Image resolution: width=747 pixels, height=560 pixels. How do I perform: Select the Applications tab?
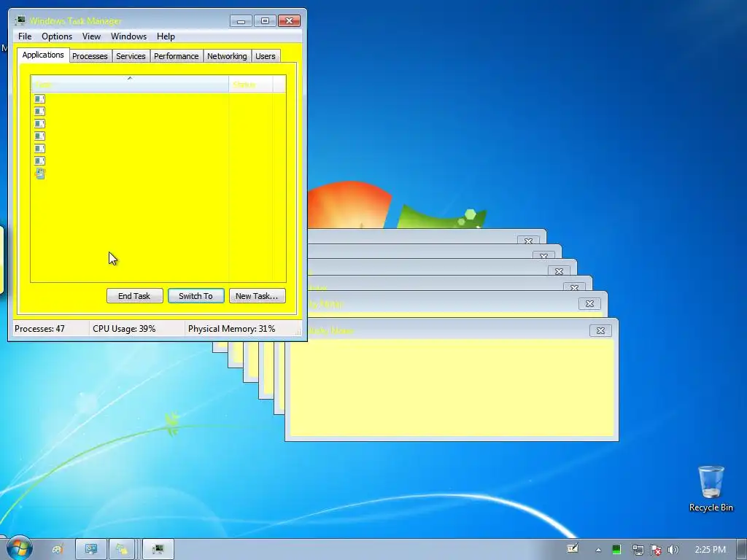(43, 55)
